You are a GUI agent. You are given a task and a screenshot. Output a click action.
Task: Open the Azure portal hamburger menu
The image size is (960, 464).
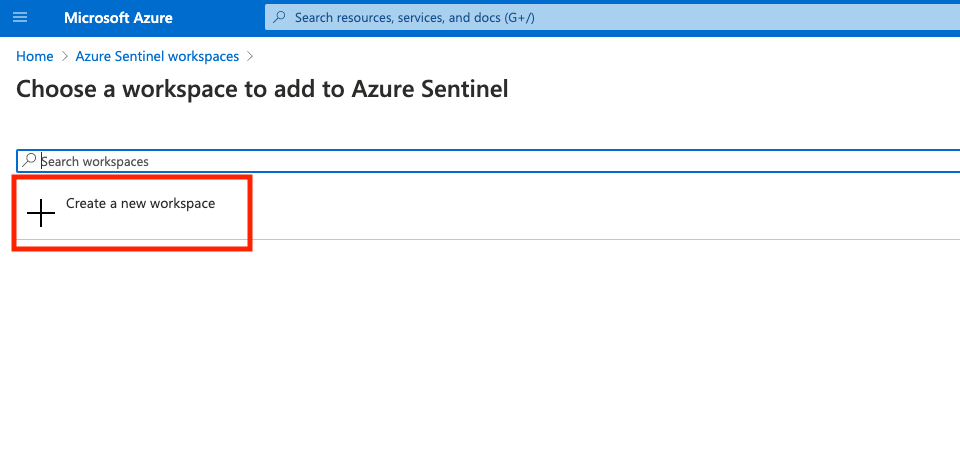click(x=20, y=18)
